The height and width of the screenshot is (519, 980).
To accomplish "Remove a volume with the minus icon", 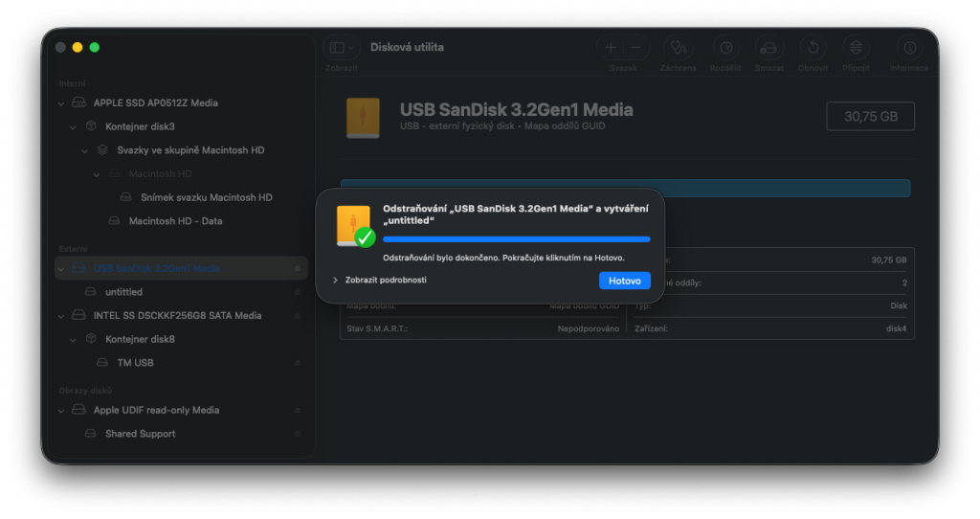I will [635, 48].
